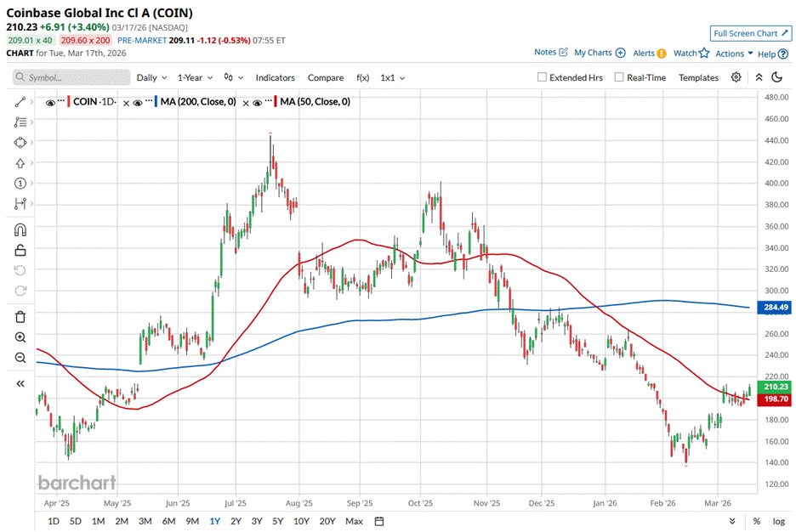Viewport: 796px width, 532px height.
Task: Expand the 1-Year period dropdown
Action: point(194,77)
